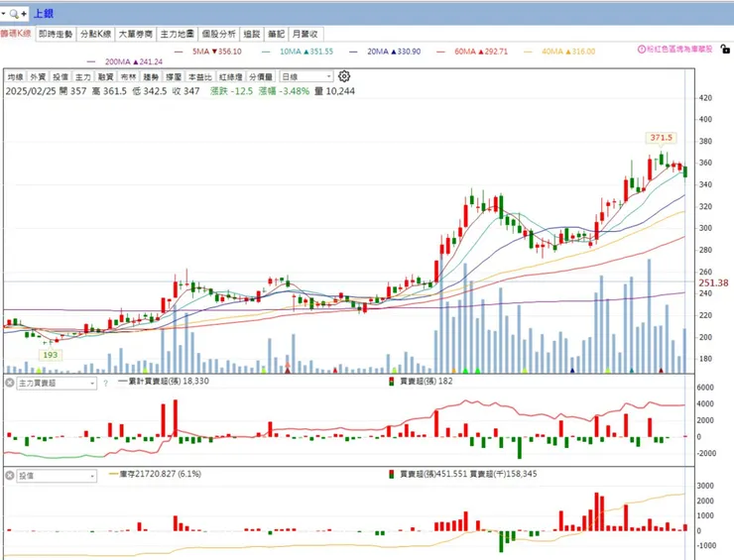Click the 分價量 button
Screen dimensions: 734x560
click(261, 76)
